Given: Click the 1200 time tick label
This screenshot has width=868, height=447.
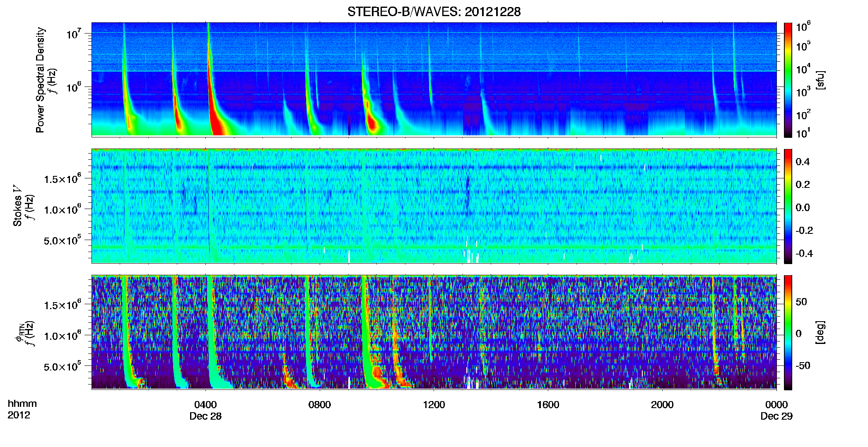Looking at the screenshot, I should click(x=434, y=405).
